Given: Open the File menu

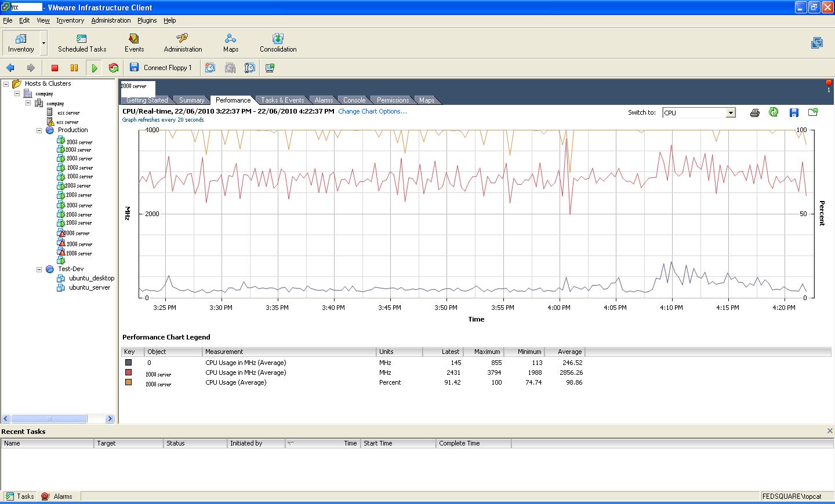Looking at the screenshot, I should tap(8, 20).
